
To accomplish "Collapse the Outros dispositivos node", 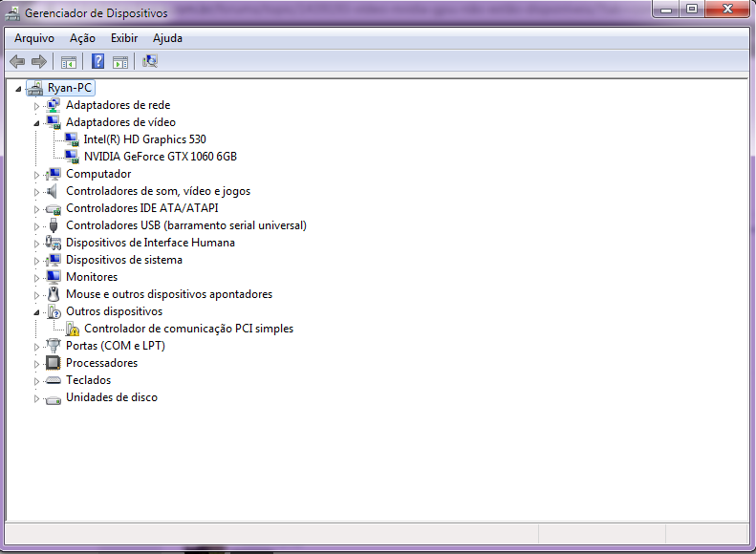I will click(x=36, y=312).
